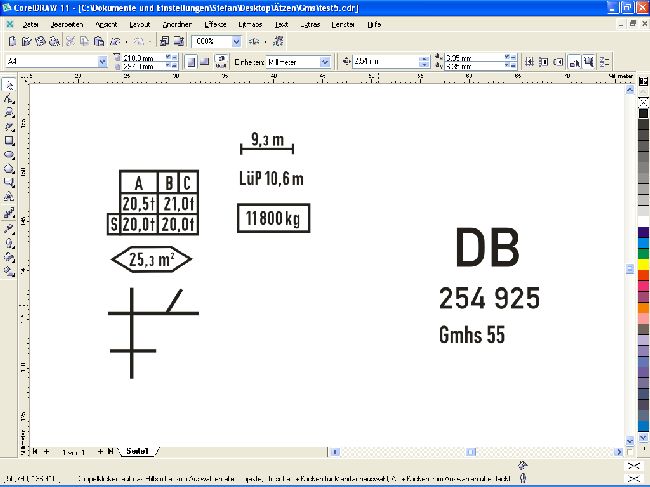Viewport: 650px width, 487px height.
Task: Open the zoom level dropdown
Action: [x=236, y=42]
